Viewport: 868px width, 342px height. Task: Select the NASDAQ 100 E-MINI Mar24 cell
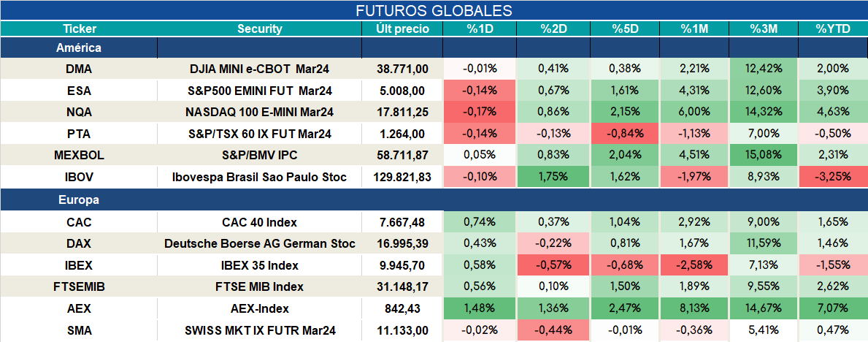260,113
